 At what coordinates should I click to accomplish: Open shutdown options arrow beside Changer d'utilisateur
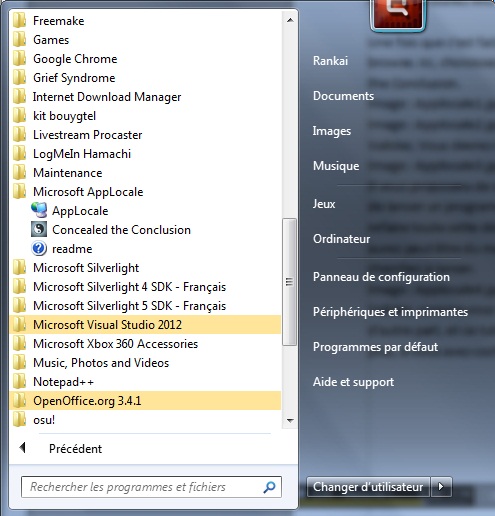click(x=441, y=487)
